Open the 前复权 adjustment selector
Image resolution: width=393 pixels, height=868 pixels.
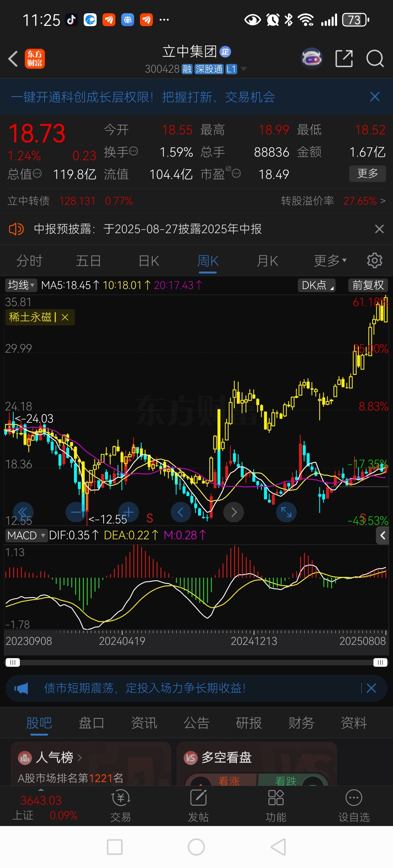pyautogui.click(x=368, y=285)
